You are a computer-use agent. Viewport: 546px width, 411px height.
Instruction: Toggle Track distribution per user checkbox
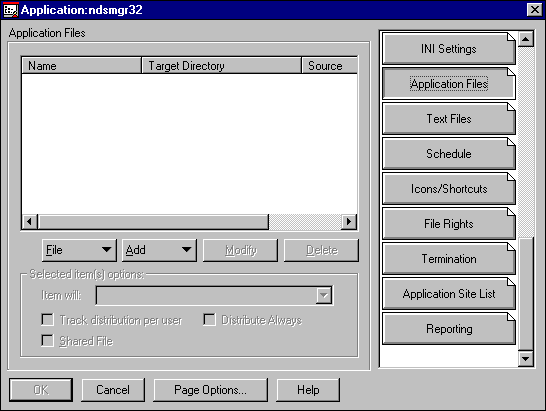[48, 319]
